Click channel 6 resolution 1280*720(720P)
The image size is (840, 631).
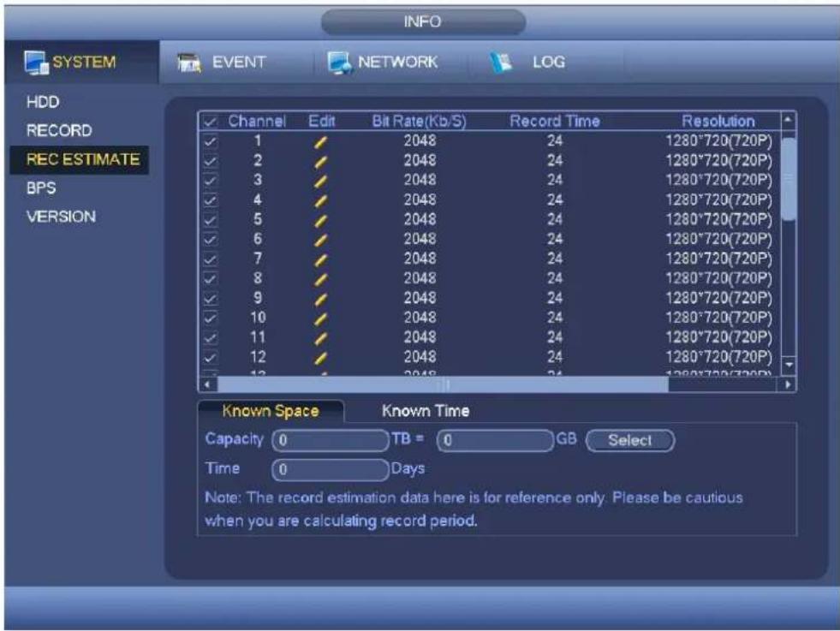718,240
